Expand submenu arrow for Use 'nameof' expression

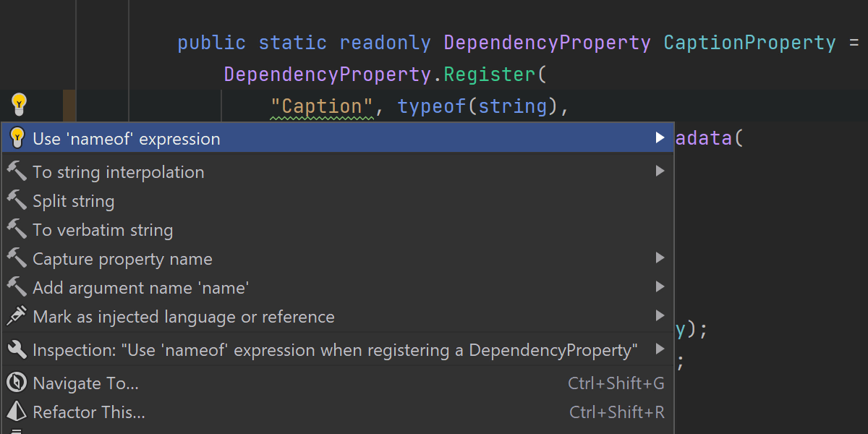pyautogui.click(x=659, y=138)
